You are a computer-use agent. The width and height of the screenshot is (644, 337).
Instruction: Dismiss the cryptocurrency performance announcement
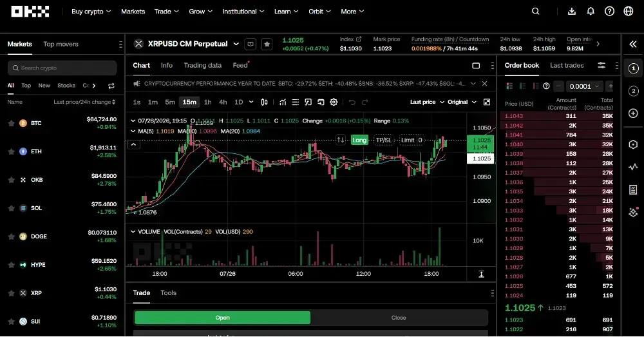pyautogui.click(x=485, y=83)
